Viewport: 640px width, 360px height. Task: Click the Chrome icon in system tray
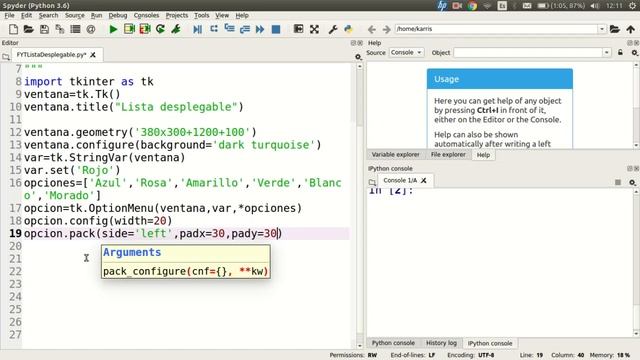(472, 6)
